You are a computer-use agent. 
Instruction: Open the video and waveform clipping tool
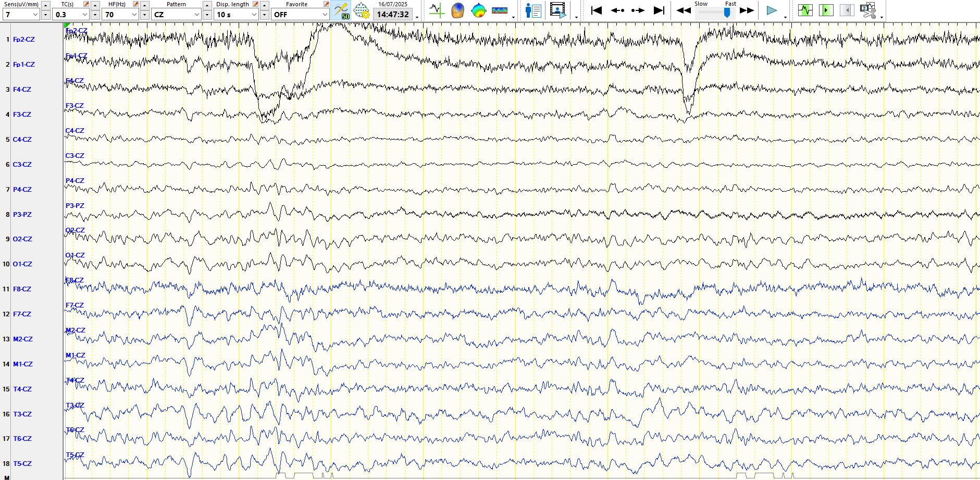pos(868,10)
